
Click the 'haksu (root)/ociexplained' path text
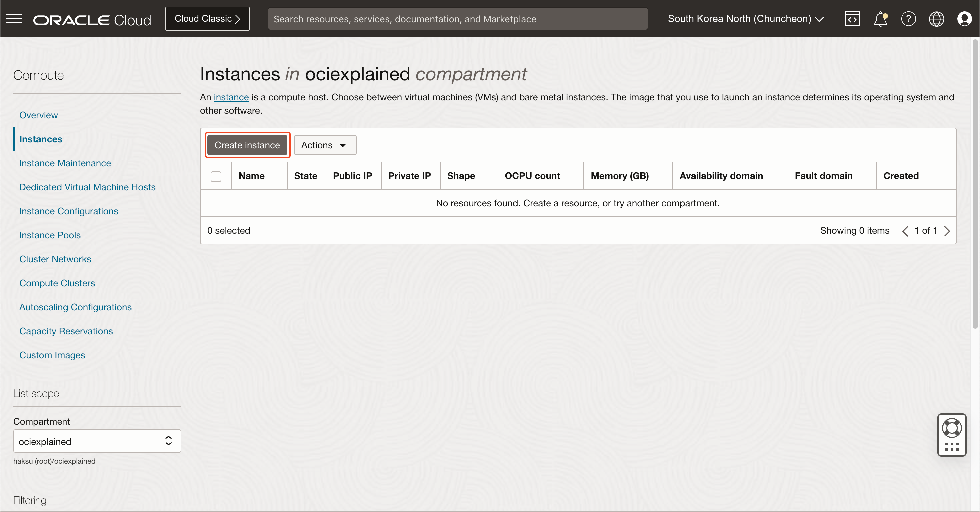tap(54, 461)
